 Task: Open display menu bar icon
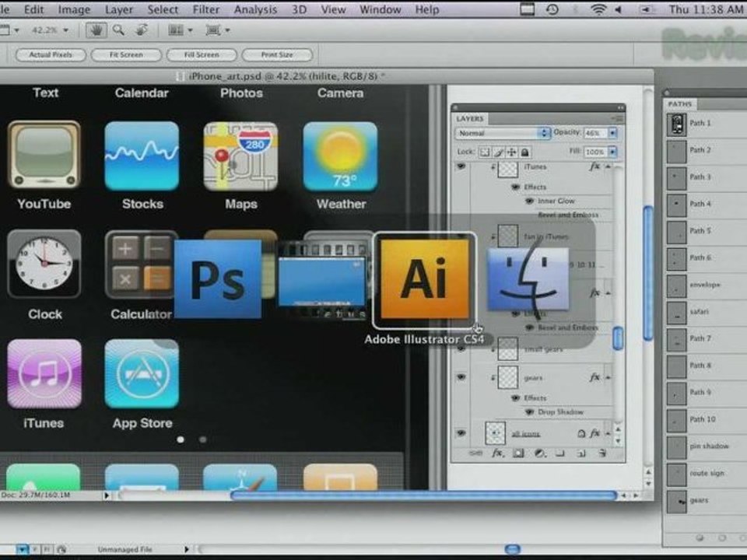coord(527,9)
